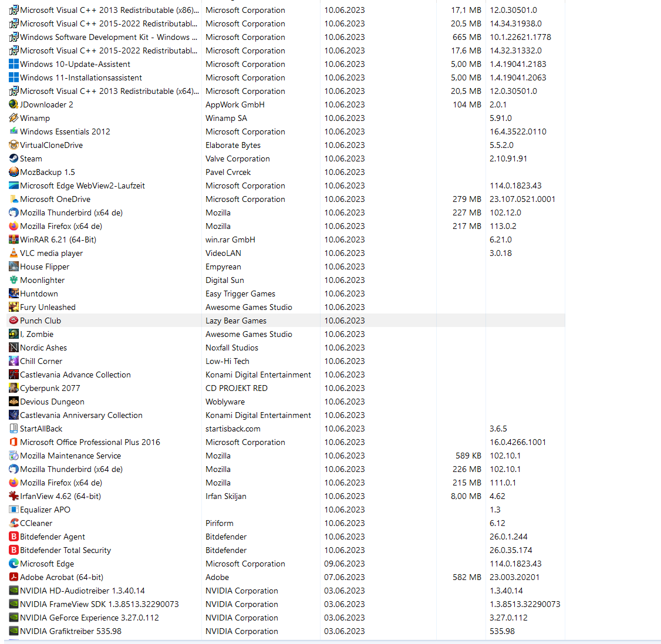This screenshot has width=661, height=644.
Task: Click publisher Valve Corporation
Action: 237,159
